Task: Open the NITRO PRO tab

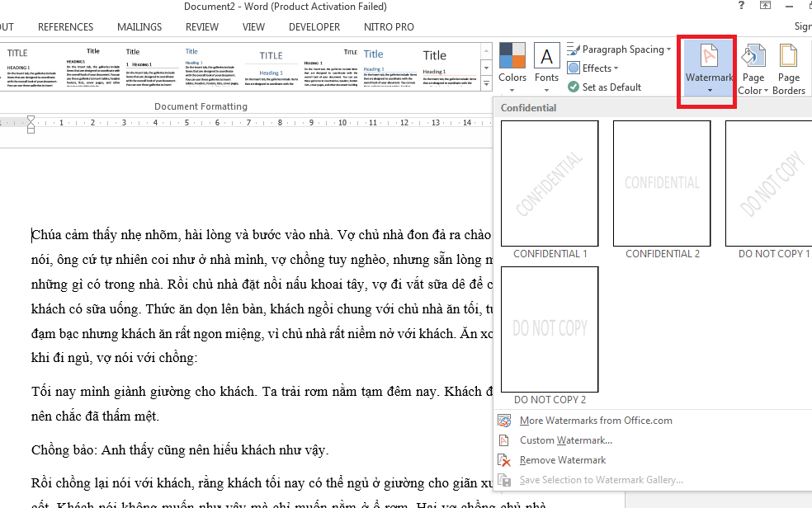Action: point(389,27)
